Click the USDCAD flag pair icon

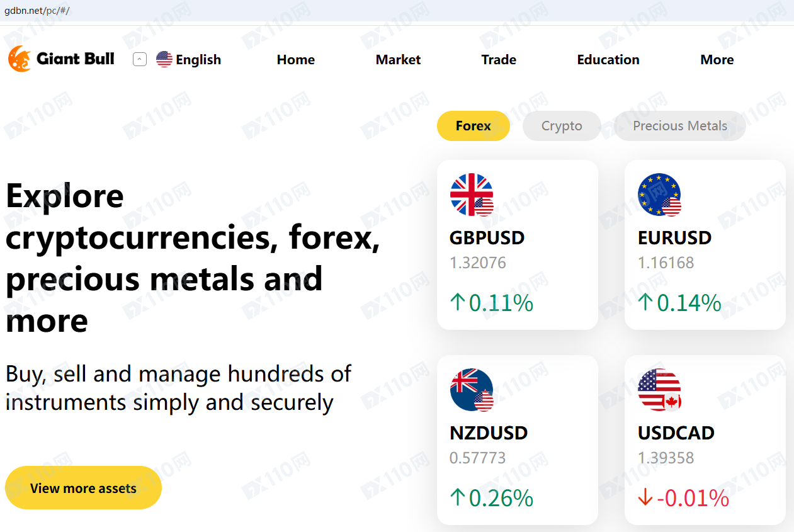[659, 390]
